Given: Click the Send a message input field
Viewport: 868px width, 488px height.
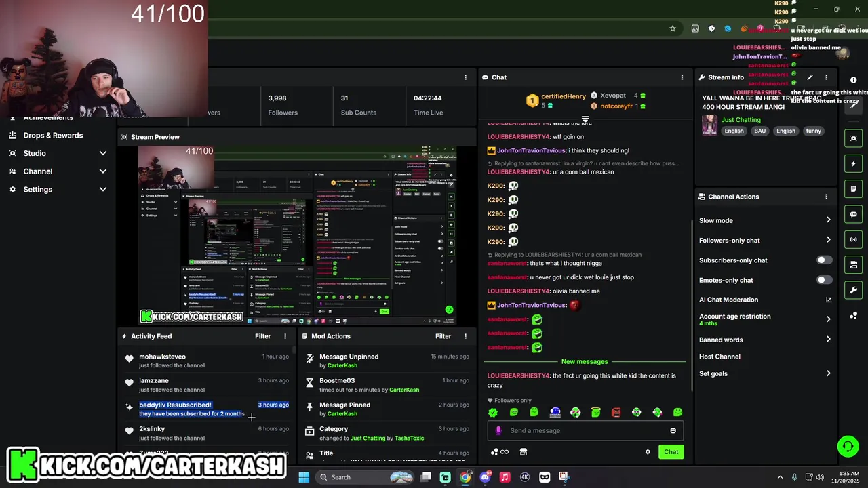Looking at the screenshot, I should click(x=585, y=430).
